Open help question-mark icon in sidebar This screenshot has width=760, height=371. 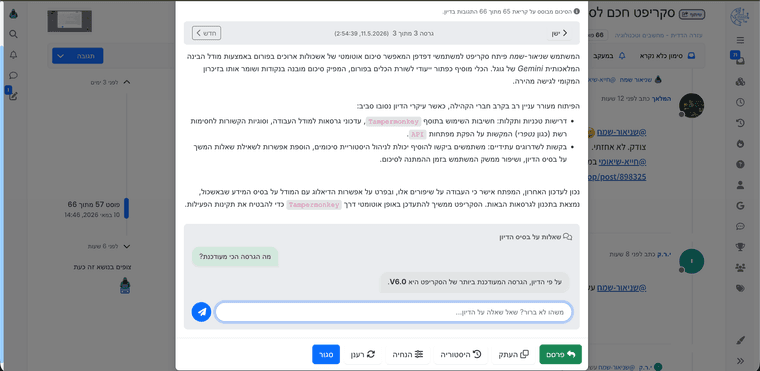(x=740, y=164)
